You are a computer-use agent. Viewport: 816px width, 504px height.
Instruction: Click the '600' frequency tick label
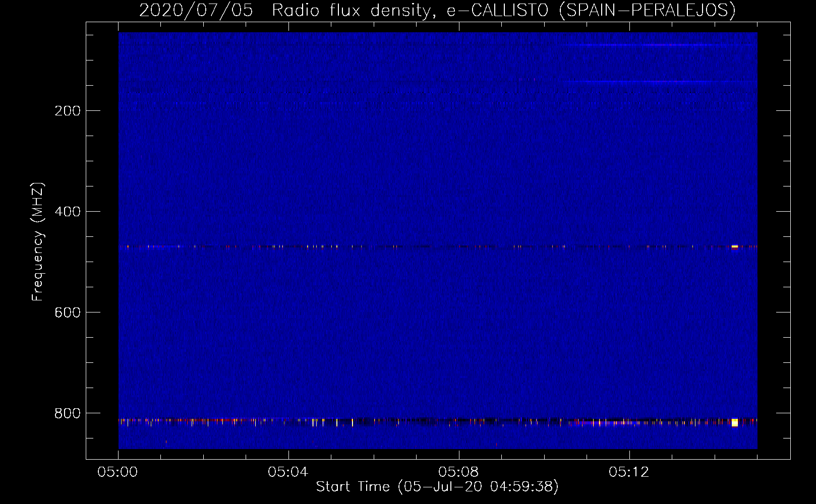[x=68, y=312]
